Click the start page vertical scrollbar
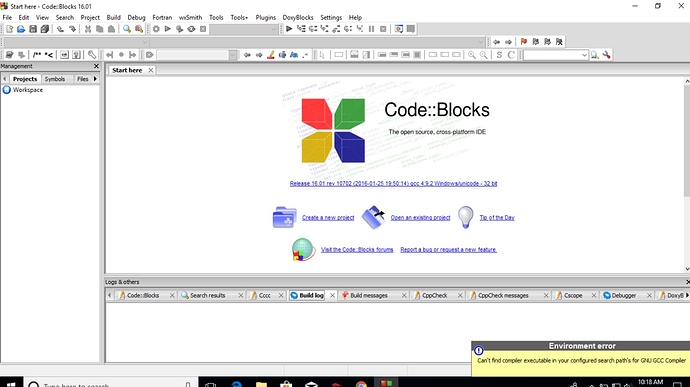690x387 pixels. pos(686,175)
